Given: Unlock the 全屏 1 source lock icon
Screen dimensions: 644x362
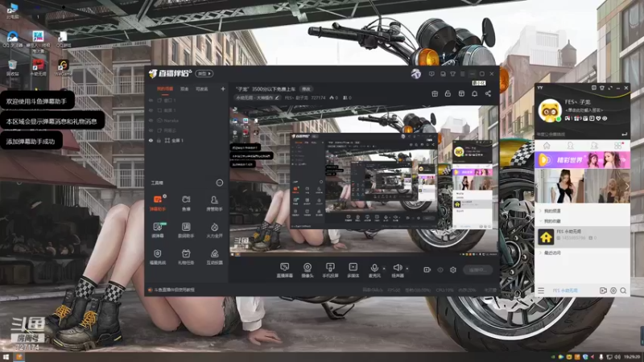Looking at the screenshot, I should coord(159,140).
